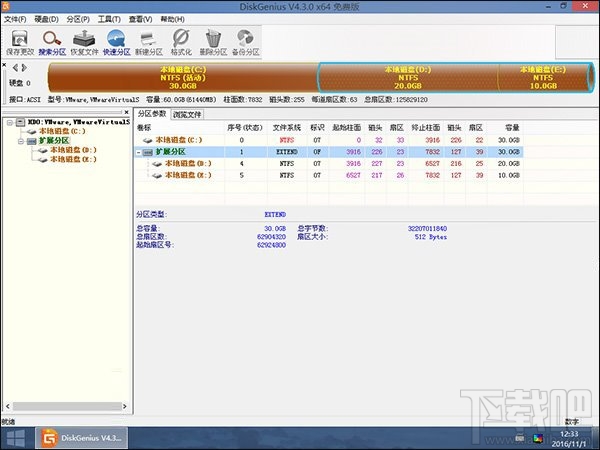This screenshot has height=450, width=600.
Task: Click drive icon of table row E:
Action: pos(157,176)
